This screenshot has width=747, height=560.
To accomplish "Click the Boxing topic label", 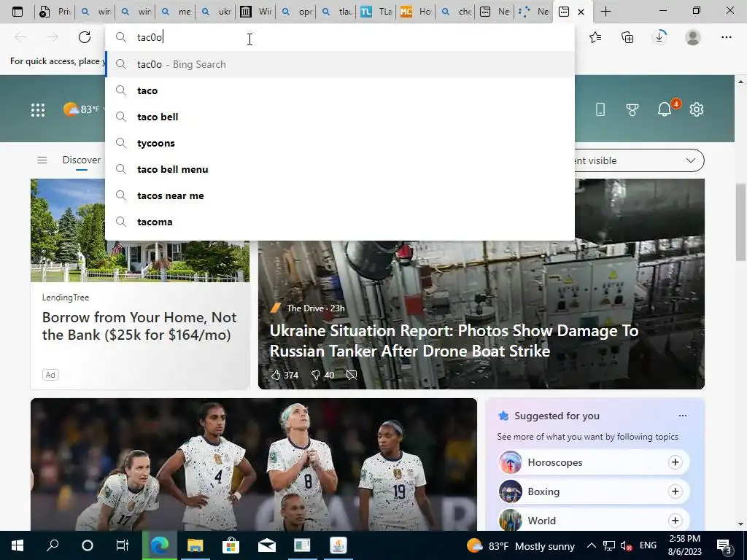I will tap(543, 491).
